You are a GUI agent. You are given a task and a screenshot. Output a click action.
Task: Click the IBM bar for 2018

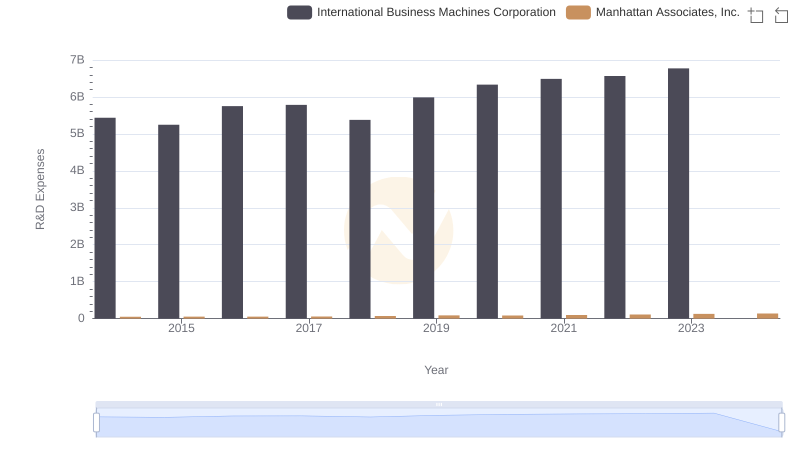coord(360,219)
